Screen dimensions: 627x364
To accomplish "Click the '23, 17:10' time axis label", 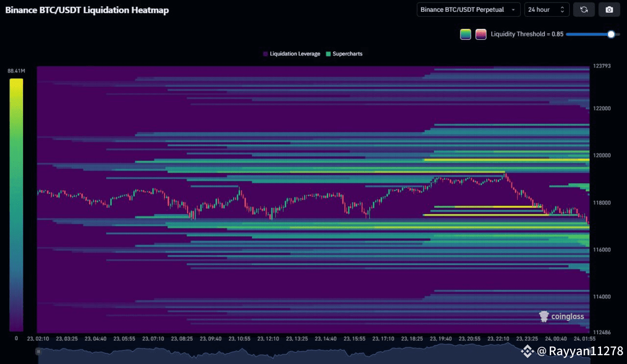I will click(384, 339).
